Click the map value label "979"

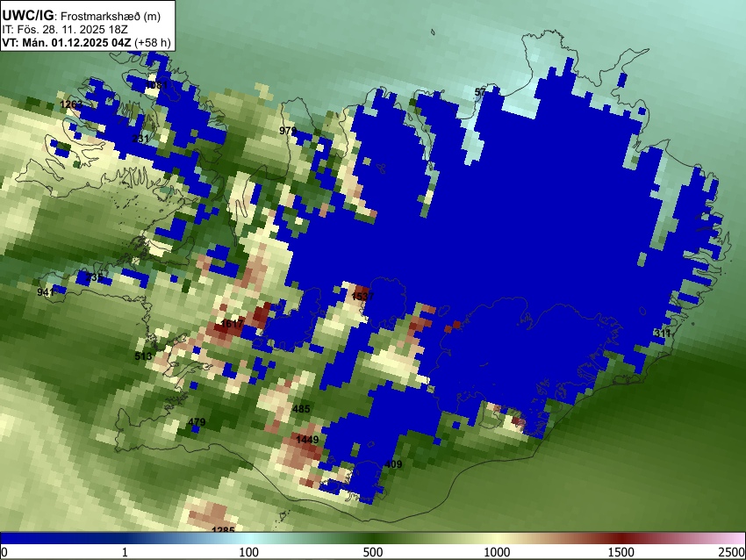coord(288,131)
